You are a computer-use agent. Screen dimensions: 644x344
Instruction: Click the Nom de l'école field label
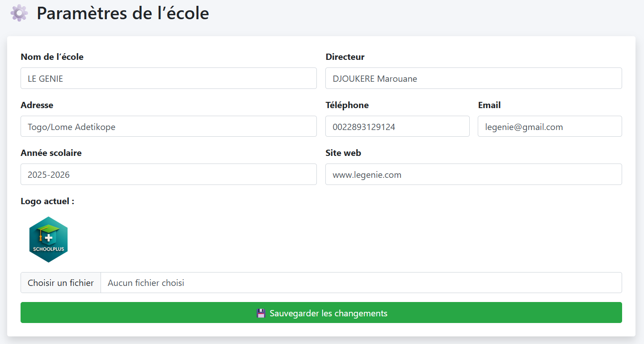click(52, 57)
